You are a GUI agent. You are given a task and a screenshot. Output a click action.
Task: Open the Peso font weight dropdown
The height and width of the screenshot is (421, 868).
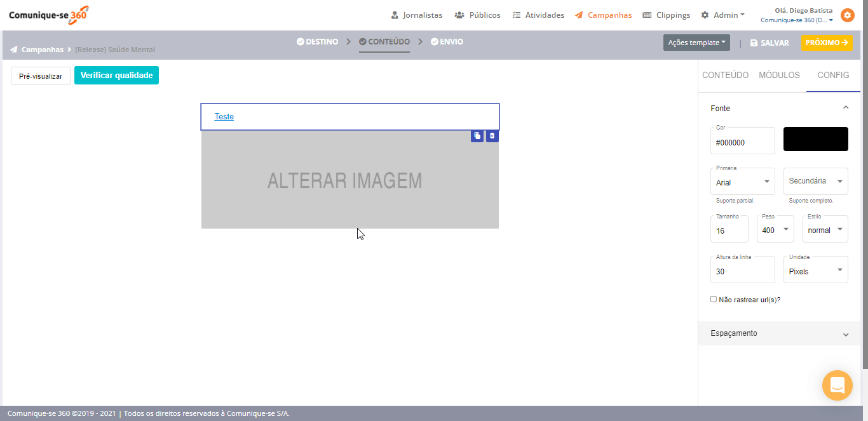(775, 230)
